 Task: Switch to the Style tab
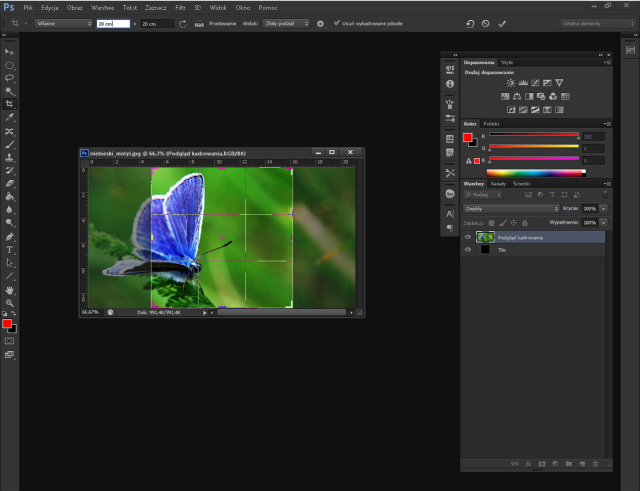coord(507,62)
